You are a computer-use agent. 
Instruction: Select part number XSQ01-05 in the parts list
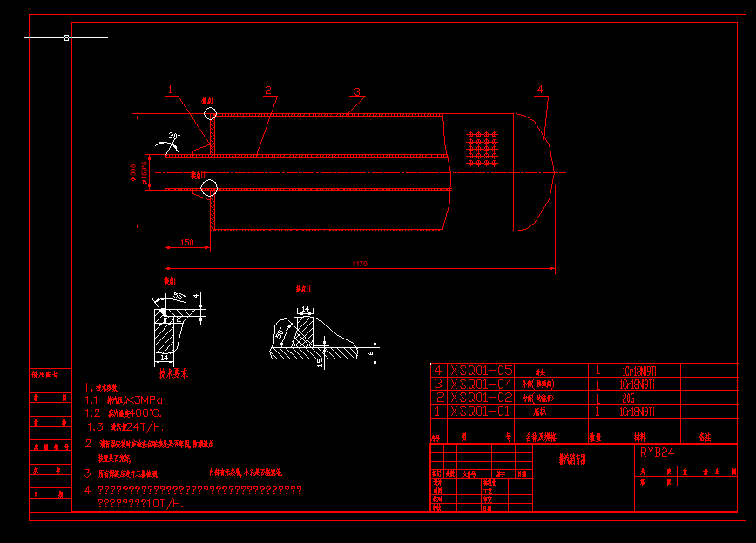(479, 369)
